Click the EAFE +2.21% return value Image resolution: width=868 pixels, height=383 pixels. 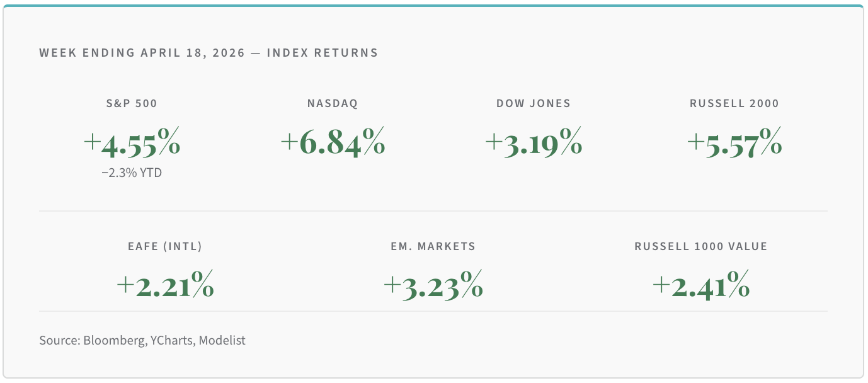pyautogui.click(x=165, y=285)
